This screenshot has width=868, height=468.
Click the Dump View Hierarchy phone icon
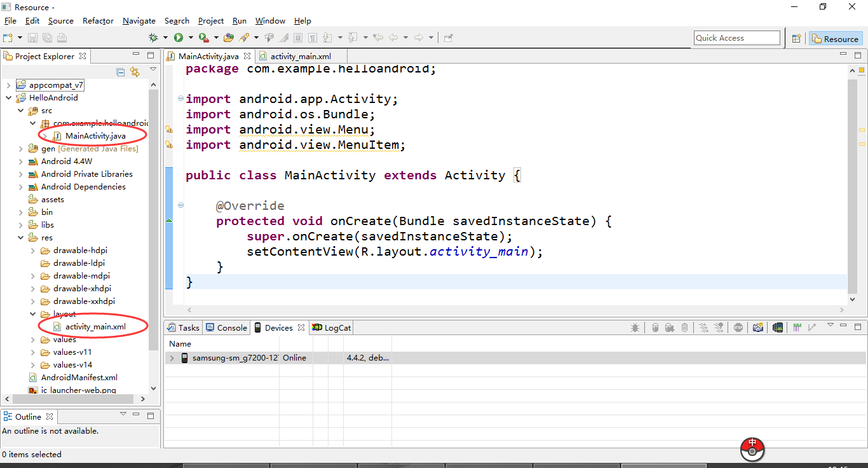(778, 327)
